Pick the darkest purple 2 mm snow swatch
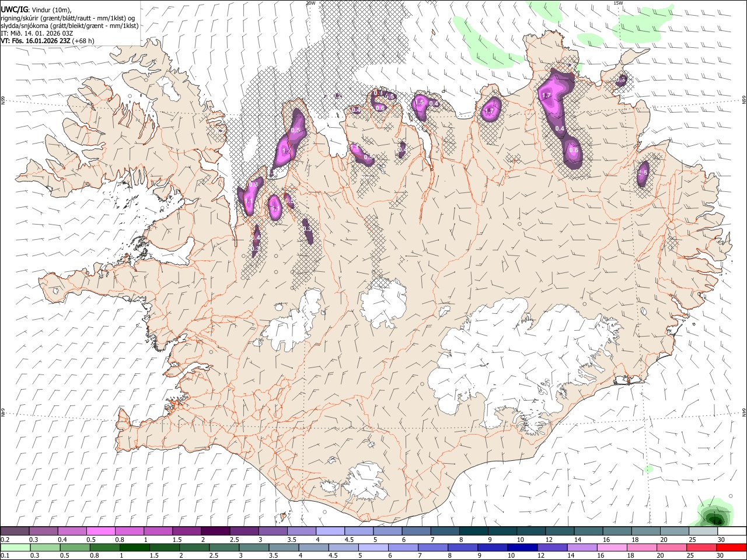Image resolution: width=747 pixels, height=560 pixels. [215, 531]
